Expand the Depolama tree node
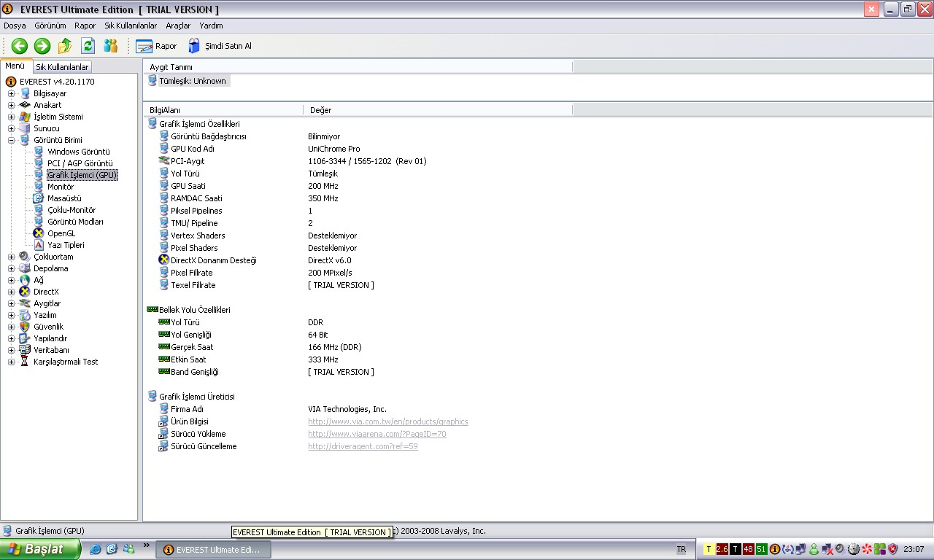This screenshot has width=934, height=560. coord(11,268)
